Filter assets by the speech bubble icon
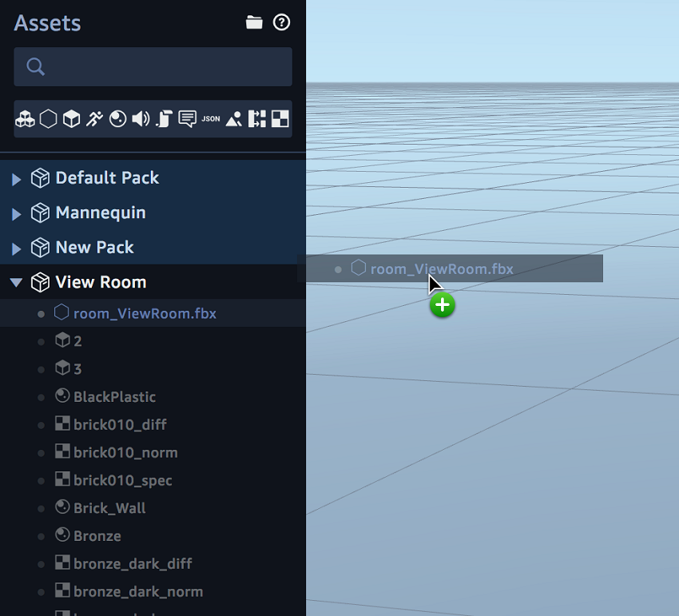The width and height of the screenshot is (679, 616). pos(188,119)
